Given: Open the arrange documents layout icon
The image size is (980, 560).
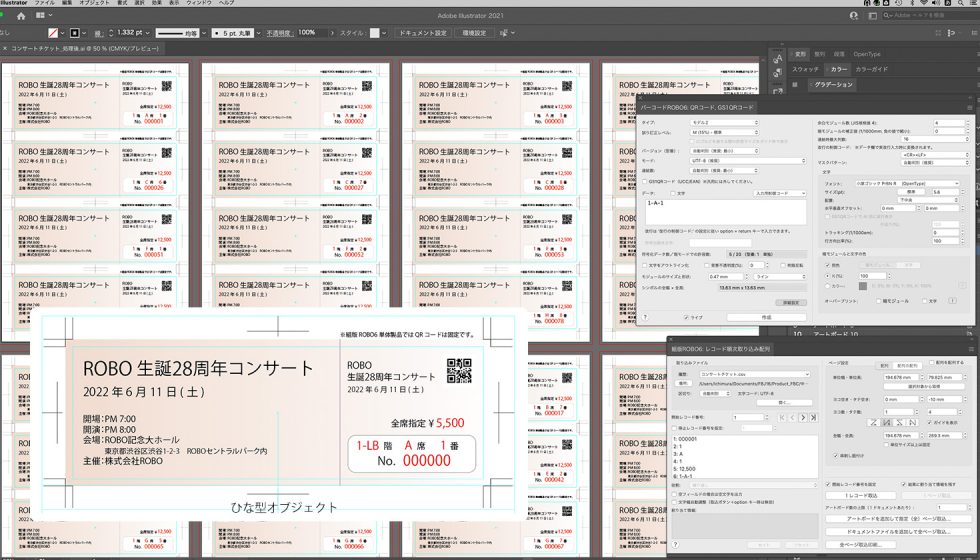Looking at the screenshot, I should click(x=41, y=16).
